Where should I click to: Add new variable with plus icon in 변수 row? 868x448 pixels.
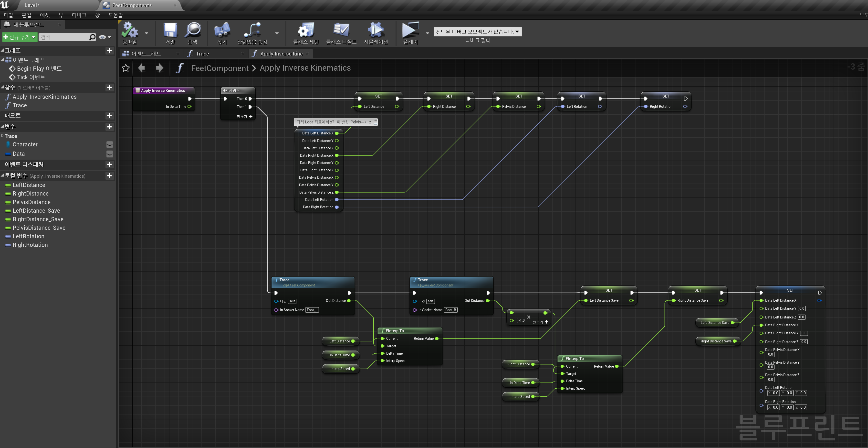coord(110,127)
